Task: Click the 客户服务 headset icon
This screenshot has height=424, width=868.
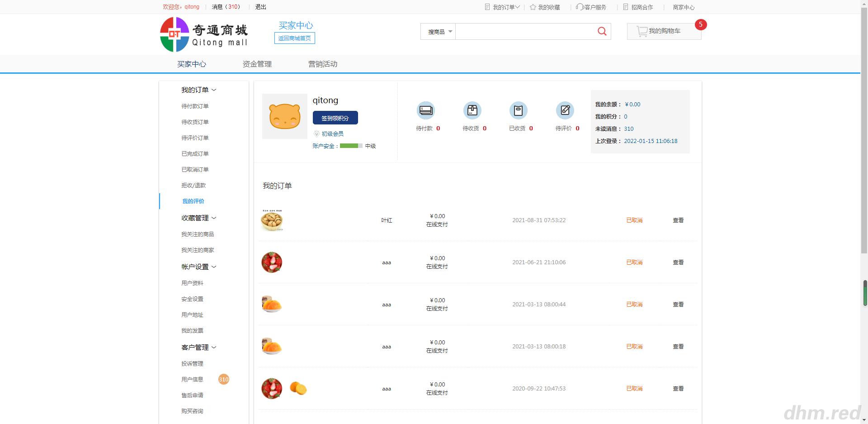Action: pos(579,7)
